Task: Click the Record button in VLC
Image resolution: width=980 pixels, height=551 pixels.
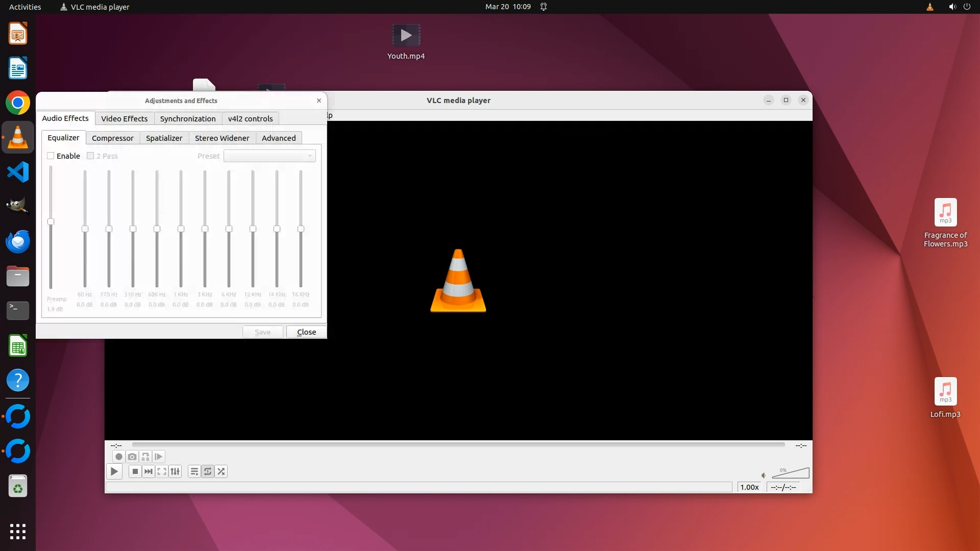Action: click(118, 457)
